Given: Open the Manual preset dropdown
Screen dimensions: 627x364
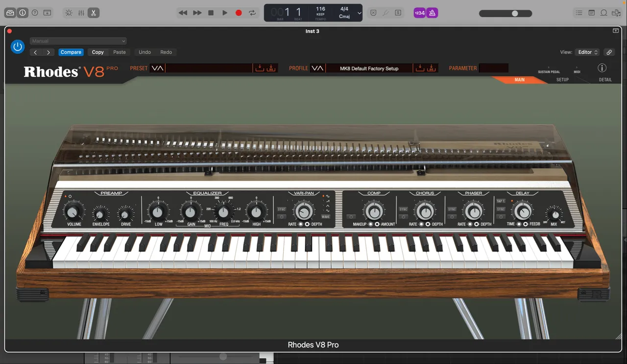Looking at the screenshot, I should (78, 41).
